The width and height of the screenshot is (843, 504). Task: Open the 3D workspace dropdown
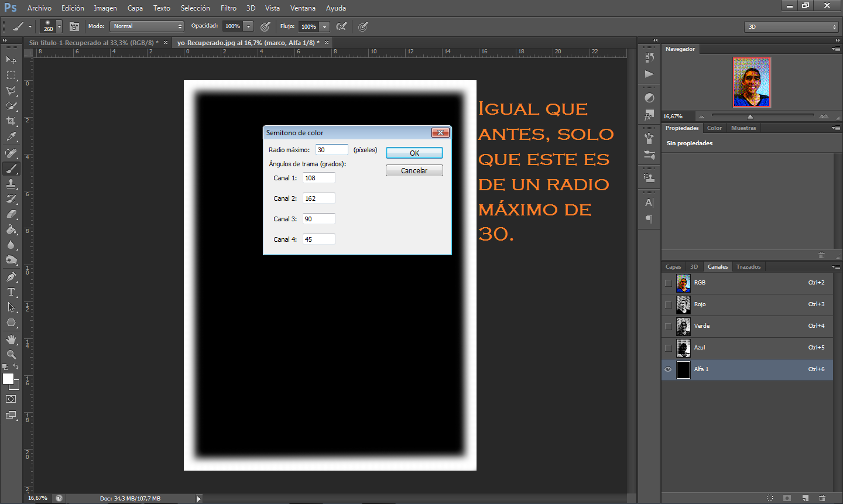tap(791, 26)
